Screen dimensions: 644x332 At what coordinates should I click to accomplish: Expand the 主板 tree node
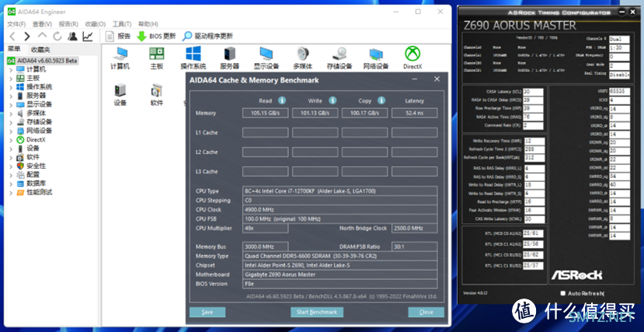[11, 78]
